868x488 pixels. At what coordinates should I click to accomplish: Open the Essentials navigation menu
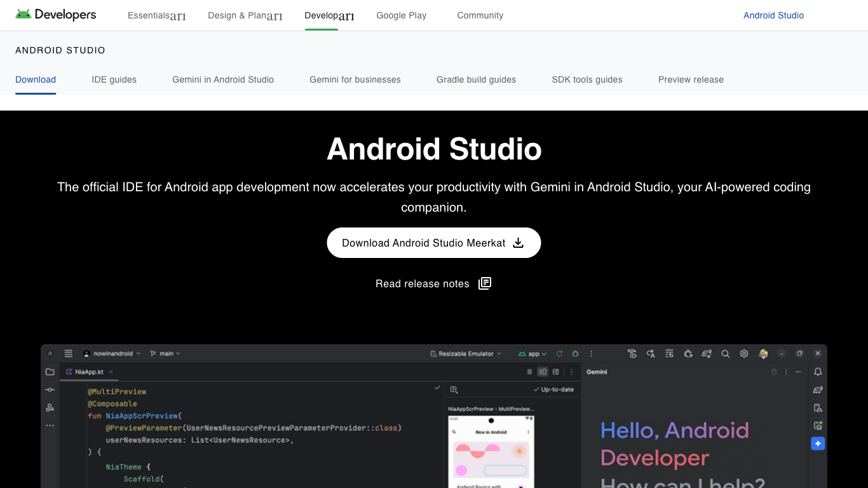coord(156,15)
